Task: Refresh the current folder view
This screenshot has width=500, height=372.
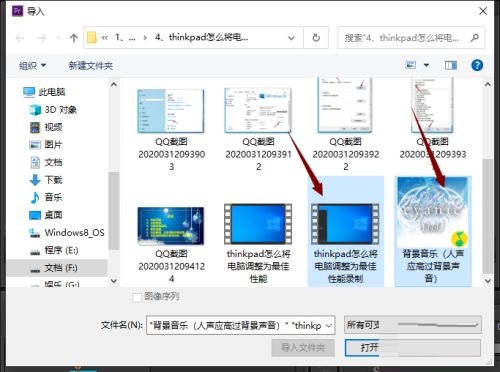Action: [316, 38]
